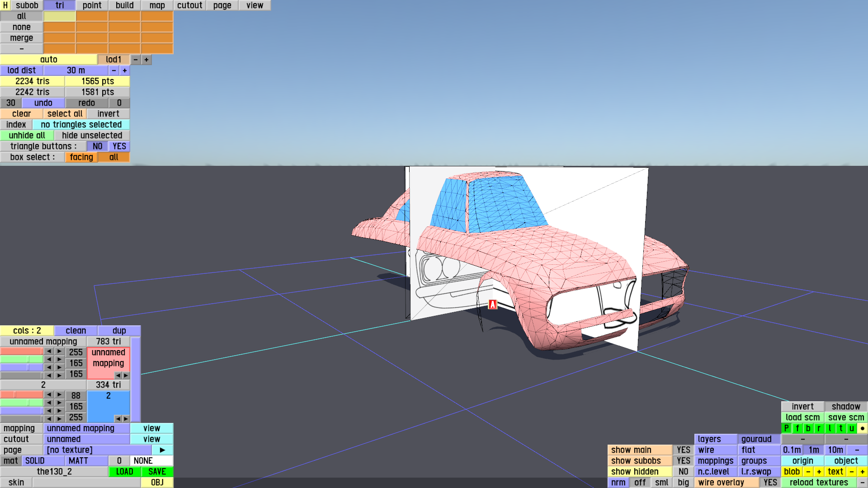Set triangle buttons to NO
The height and width of the screenshot is (488, 868).
click(97, 146)
